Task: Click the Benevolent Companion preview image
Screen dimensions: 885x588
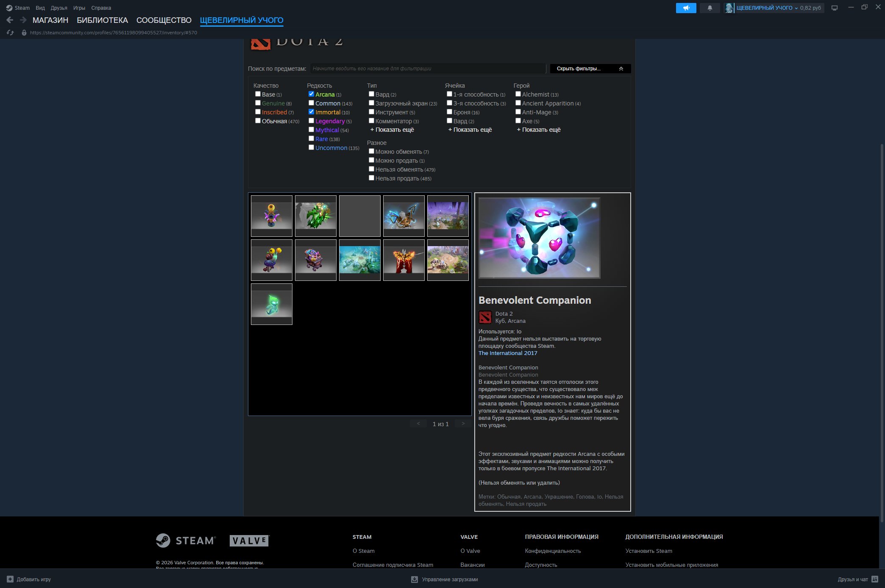Action: pyautogui.click(x=539, y=238)
